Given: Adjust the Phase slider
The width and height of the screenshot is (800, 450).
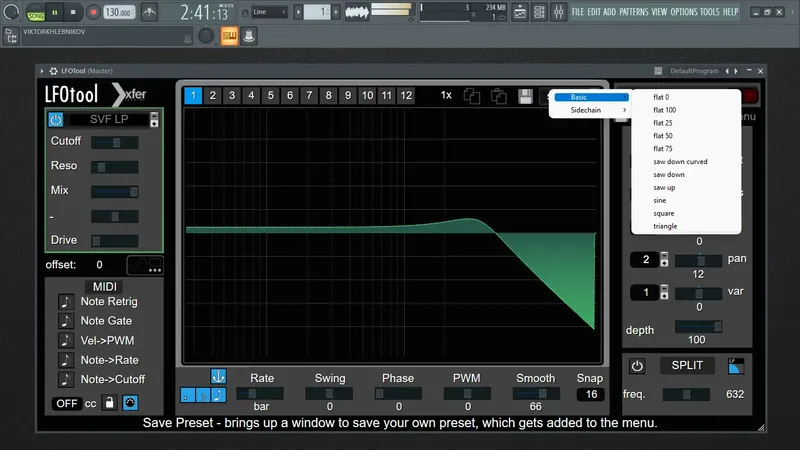Looking at the screenshot, I should click(398, 393).
